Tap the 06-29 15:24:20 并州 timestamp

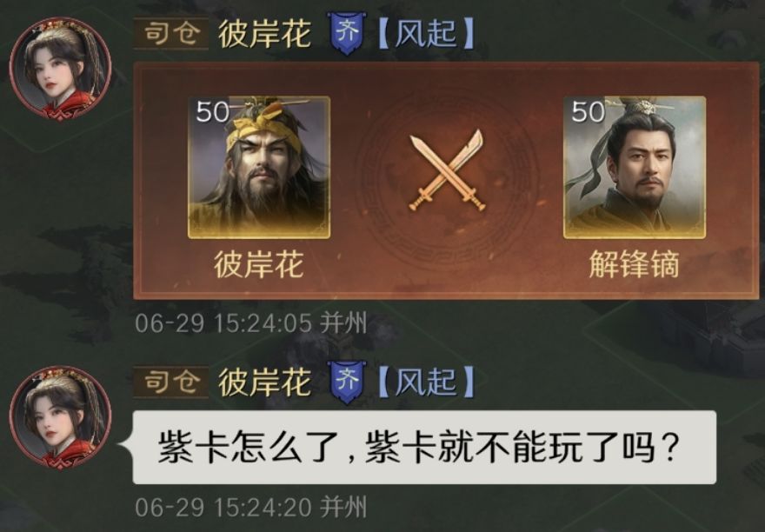point(250,507)
